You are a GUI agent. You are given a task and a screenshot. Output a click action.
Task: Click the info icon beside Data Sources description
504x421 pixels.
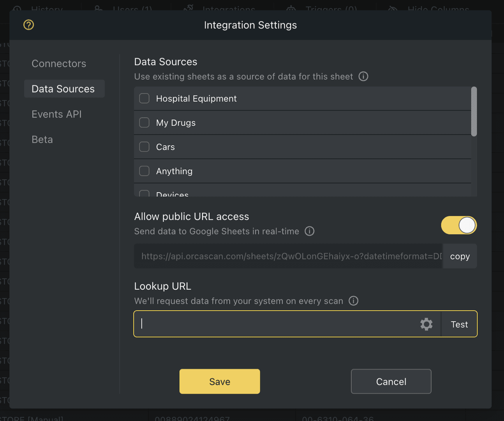coord(363,76)
